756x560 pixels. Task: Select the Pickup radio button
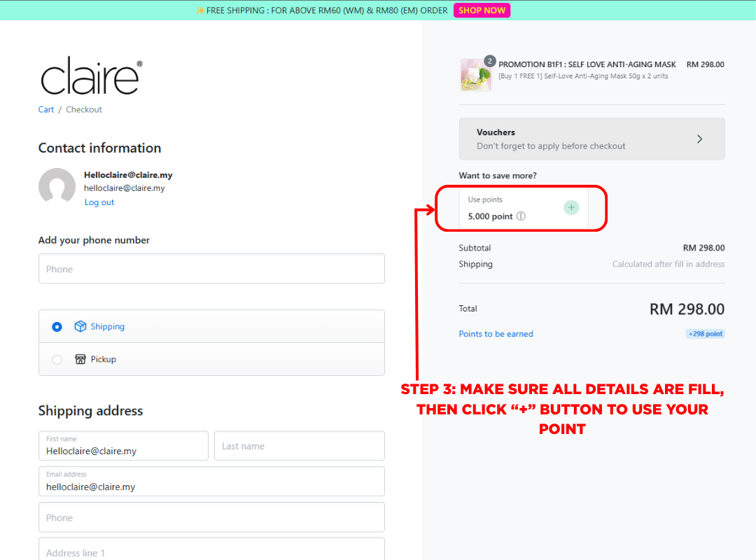point(57,360)
